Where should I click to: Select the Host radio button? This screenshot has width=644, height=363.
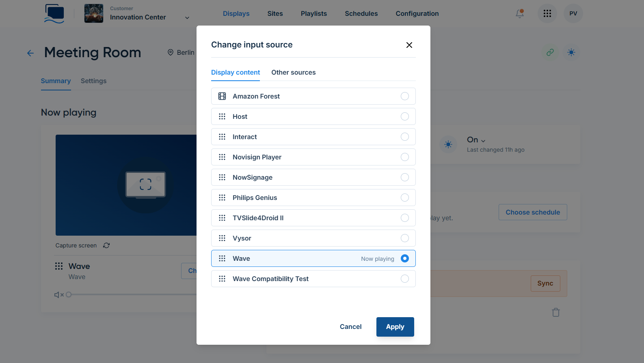[405, 116]
